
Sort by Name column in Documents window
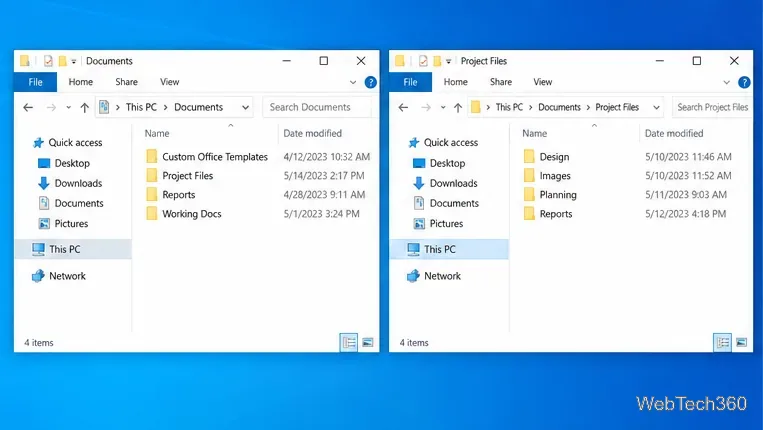pyautogui.click(x=157, y=133)
